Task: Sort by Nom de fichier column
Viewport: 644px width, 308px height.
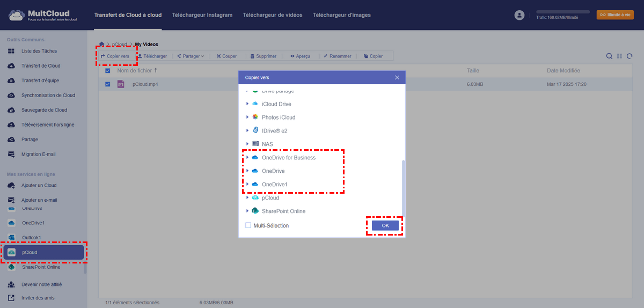Action: coord(137,71)
